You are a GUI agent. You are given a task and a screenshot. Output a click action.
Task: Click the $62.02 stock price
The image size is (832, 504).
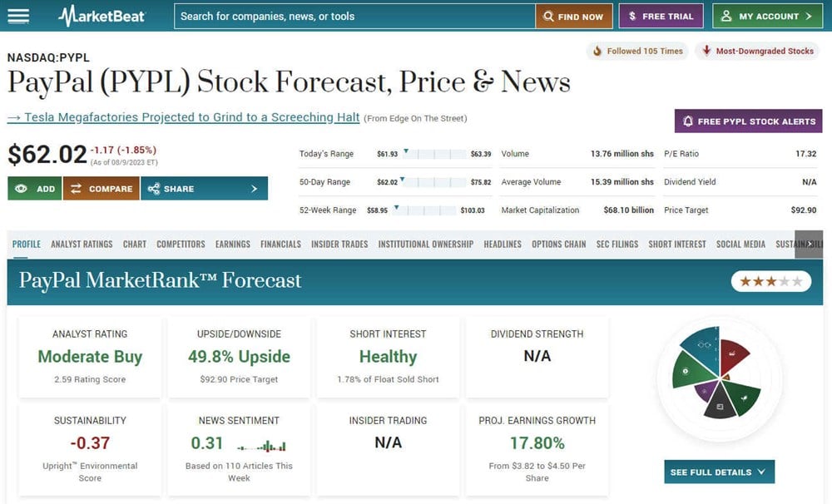(47, 155)
